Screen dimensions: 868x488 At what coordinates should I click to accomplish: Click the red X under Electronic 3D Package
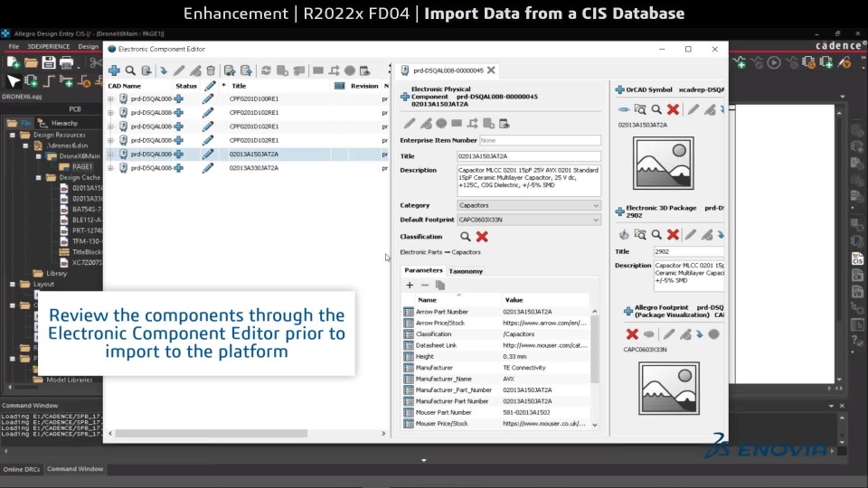point(673,235)
